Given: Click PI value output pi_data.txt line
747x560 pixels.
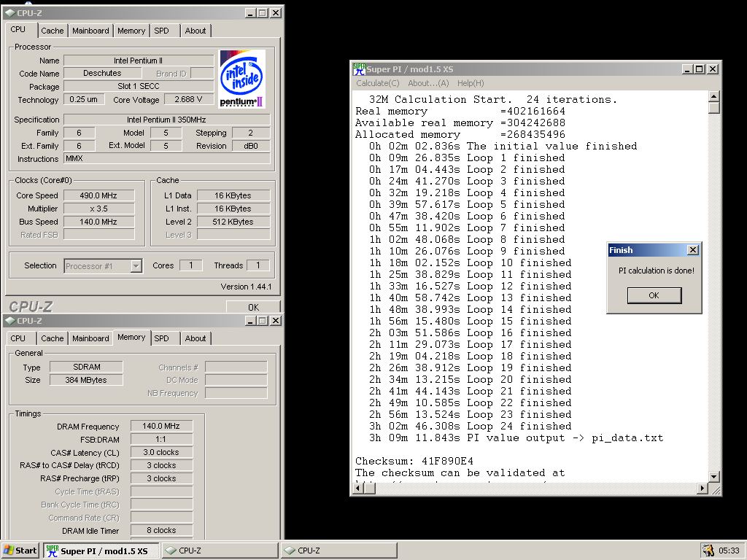Looking at the screenshot, I should (x=516, y=438).
